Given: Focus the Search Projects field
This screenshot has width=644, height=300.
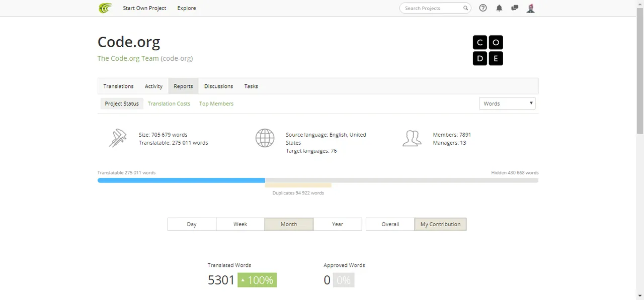Looking at the screenshot, I should [435, 8].
